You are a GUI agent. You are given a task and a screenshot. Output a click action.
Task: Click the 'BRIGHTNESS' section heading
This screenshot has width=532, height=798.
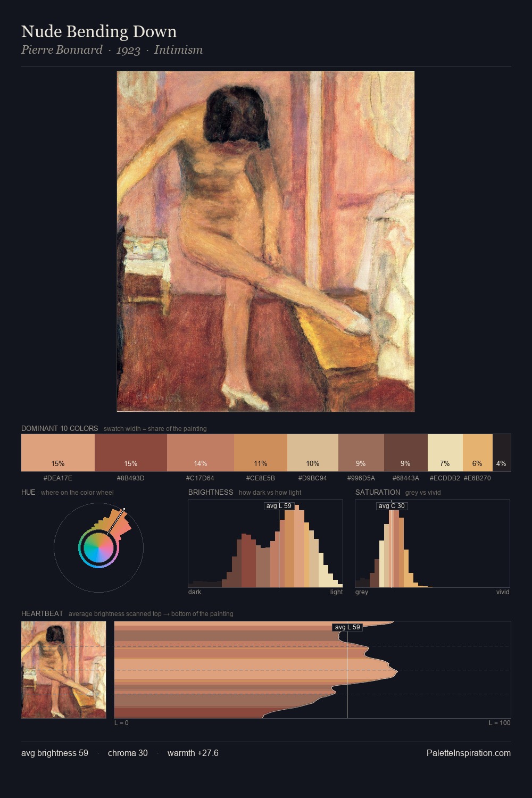(211, 492)
